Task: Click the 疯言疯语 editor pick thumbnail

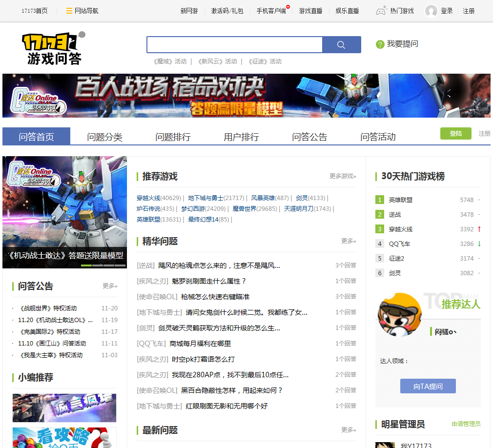Action: (x=64, y=408)
